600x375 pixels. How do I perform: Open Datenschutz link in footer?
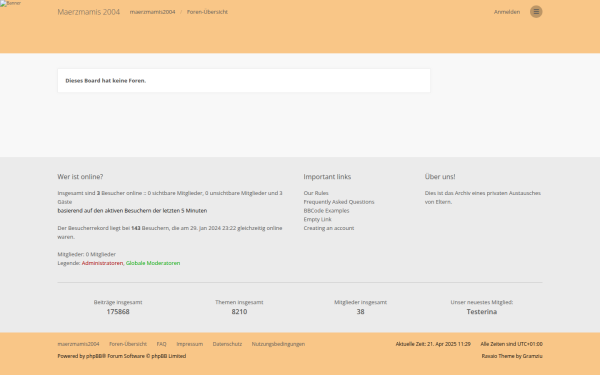(x=227, y=344)
